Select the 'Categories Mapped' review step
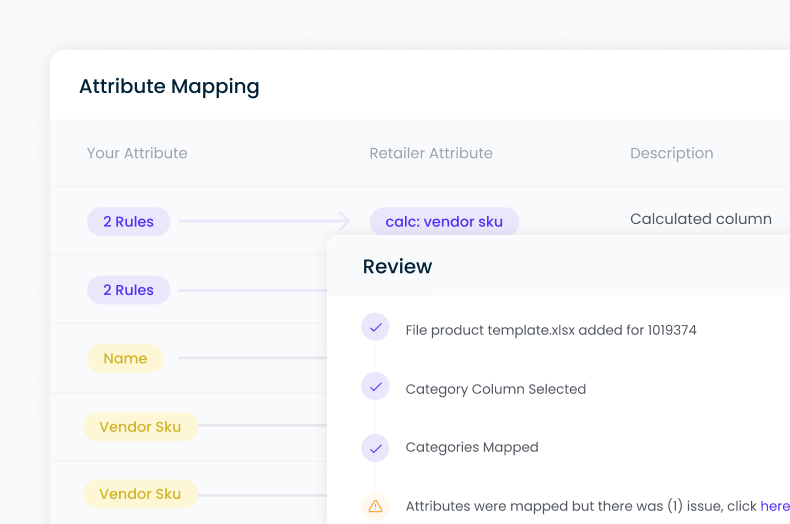This screenshot has width=790, height=524. [x=471, y=448]
